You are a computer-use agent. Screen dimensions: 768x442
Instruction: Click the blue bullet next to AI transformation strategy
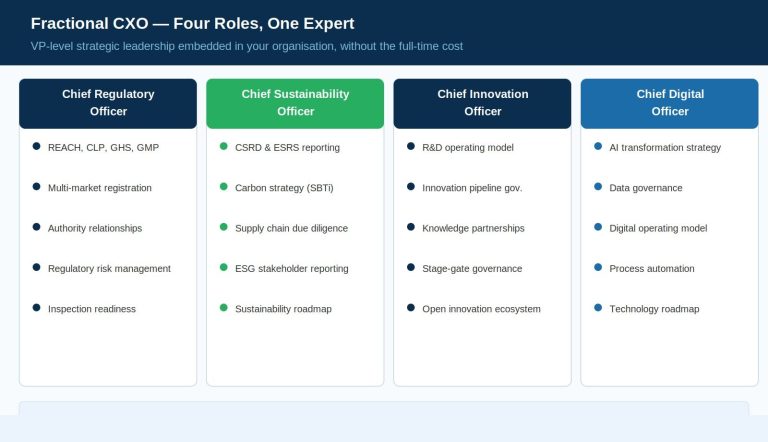(598, 146)
